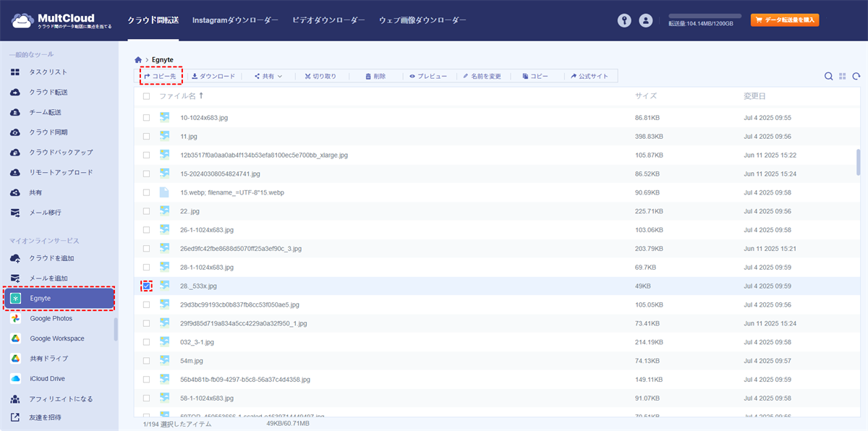Viewport: 868px width, 431px height.
Task: Go to home breadcrumb icon
Action: click(x=138, y=59)
